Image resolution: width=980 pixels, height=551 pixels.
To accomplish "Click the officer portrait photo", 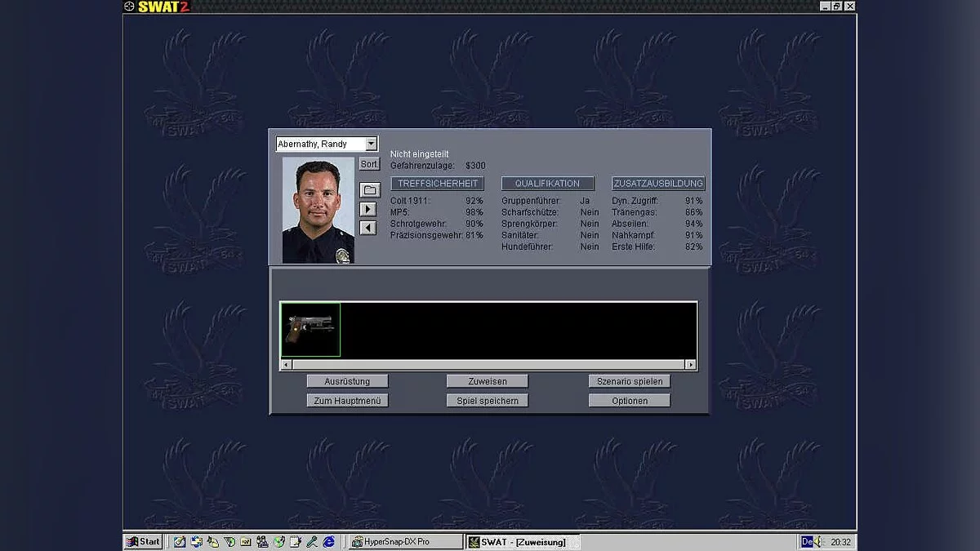I will [x=318, y=211].
